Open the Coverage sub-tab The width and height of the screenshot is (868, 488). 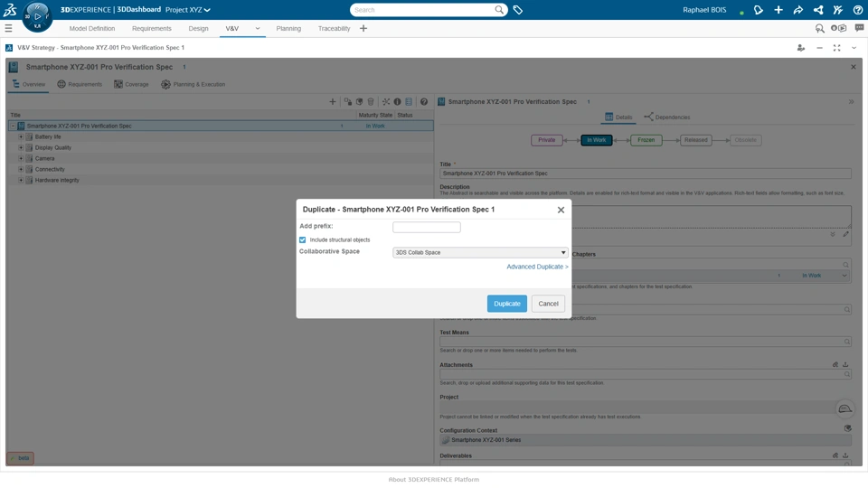tap(131, 84)
